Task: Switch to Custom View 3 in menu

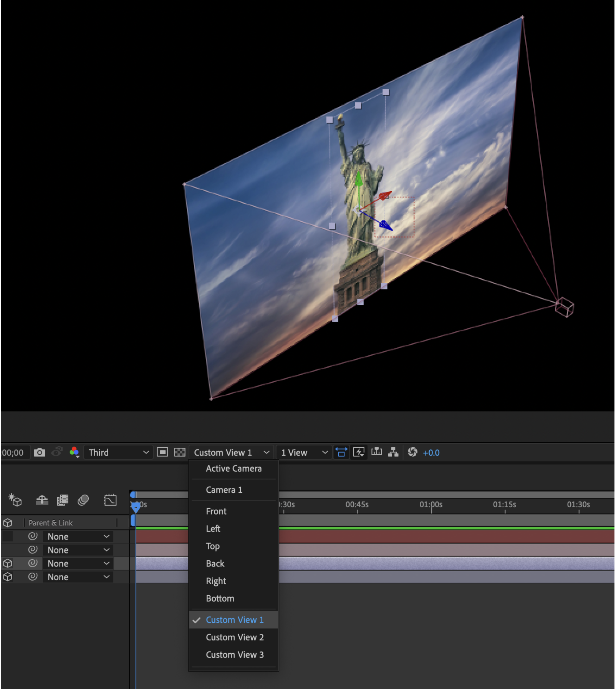Action: pyautogui.click(x=233, y=655)
